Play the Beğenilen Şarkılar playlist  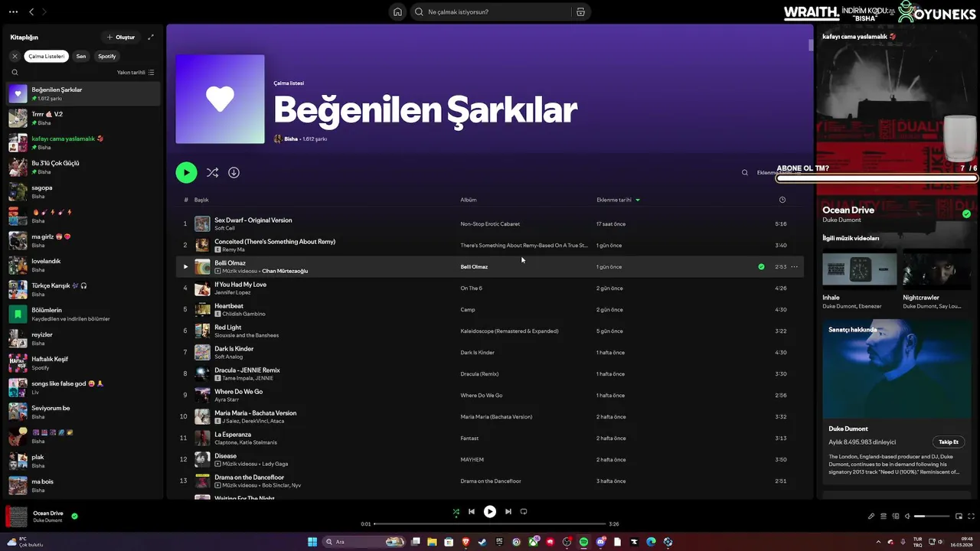[x=186, y=172]
